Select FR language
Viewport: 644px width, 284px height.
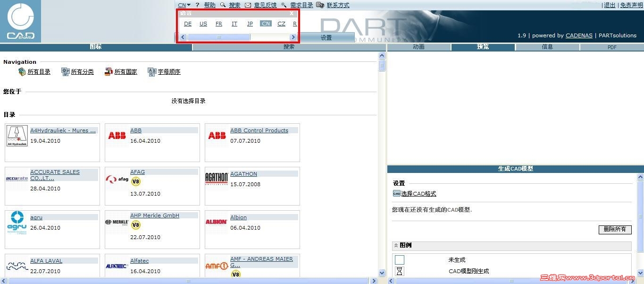point(219,24)
